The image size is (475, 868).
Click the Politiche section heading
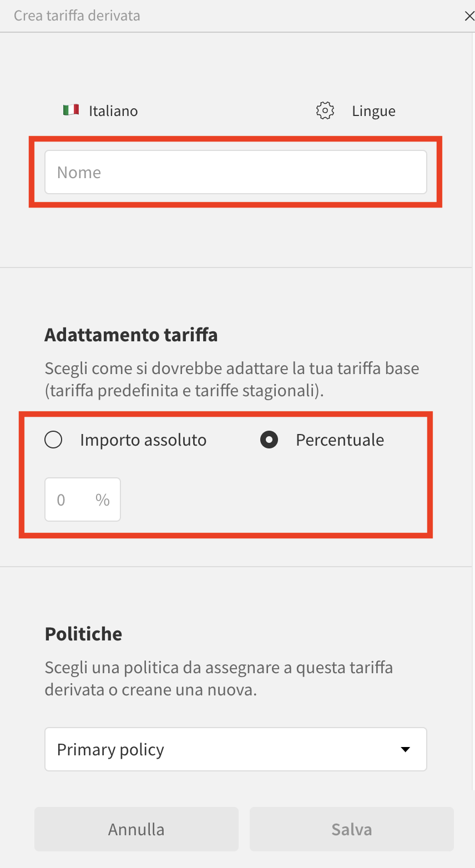(x=83, y=634)
